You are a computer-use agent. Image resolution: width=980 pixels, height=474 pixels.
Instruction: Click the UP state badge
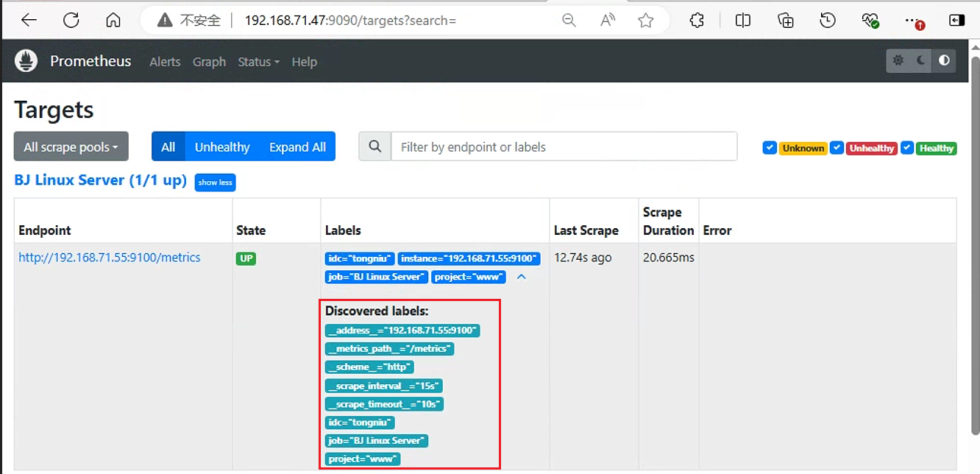coord(246,258)
